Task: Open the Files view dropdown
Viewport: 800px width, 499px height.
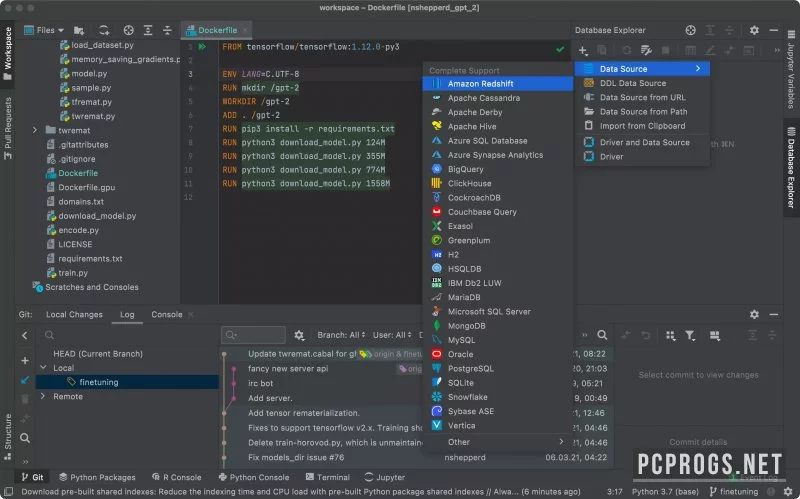Action: click(44, 30)
